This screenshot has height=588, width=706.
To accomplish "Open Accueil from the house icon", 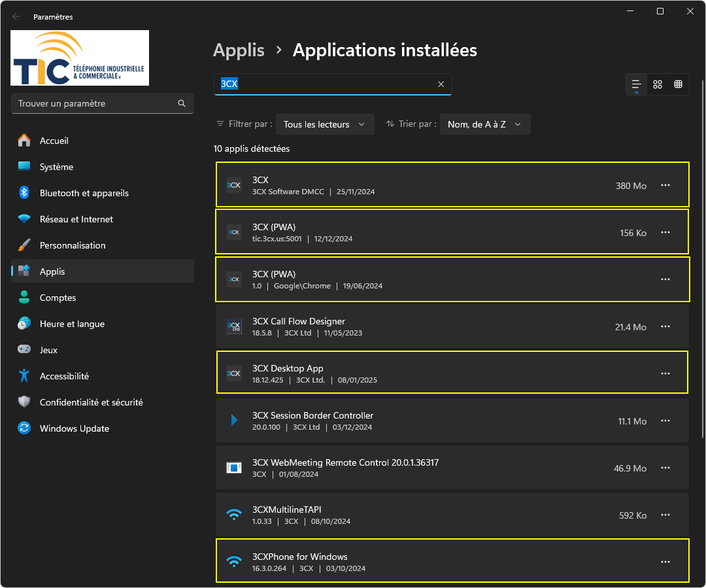I will (24, 141).
